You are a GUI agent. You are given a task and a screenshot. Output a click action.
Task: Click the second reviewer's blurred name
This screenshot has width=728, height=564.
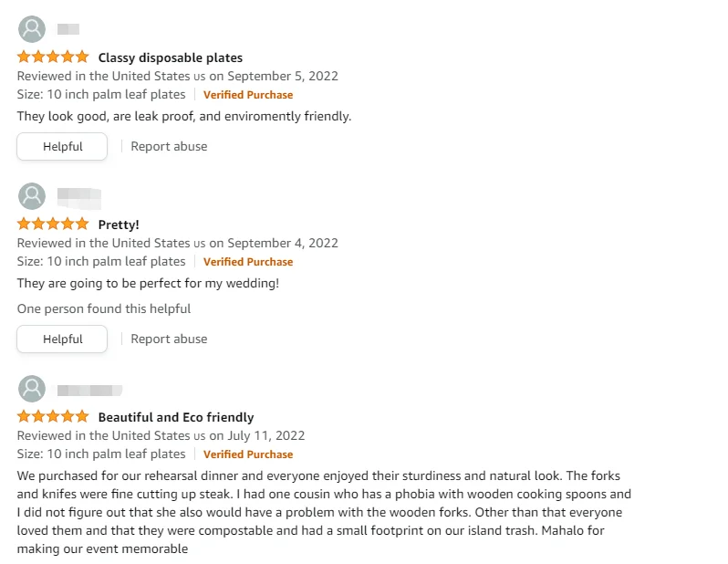[78, 196]
